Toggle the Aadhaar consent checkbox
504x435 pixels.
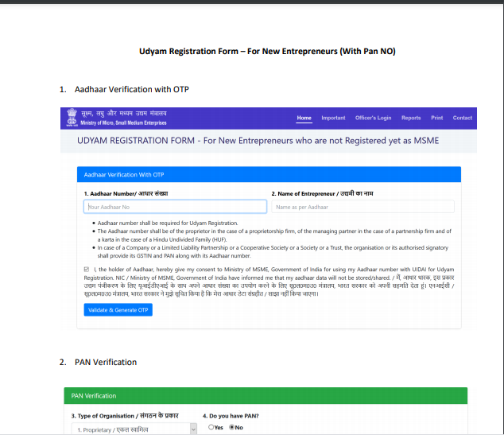tap(87, 270)
